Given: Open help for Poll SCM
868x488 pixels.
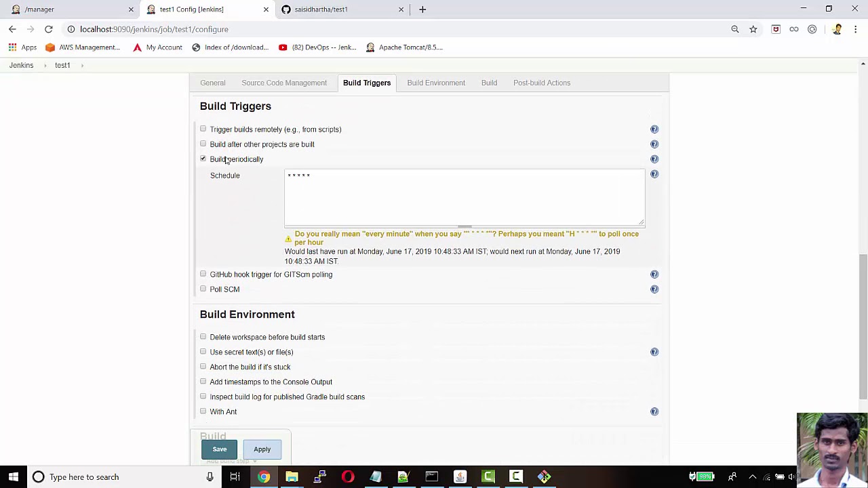Looking at the screenshot, I should [654, 289].
